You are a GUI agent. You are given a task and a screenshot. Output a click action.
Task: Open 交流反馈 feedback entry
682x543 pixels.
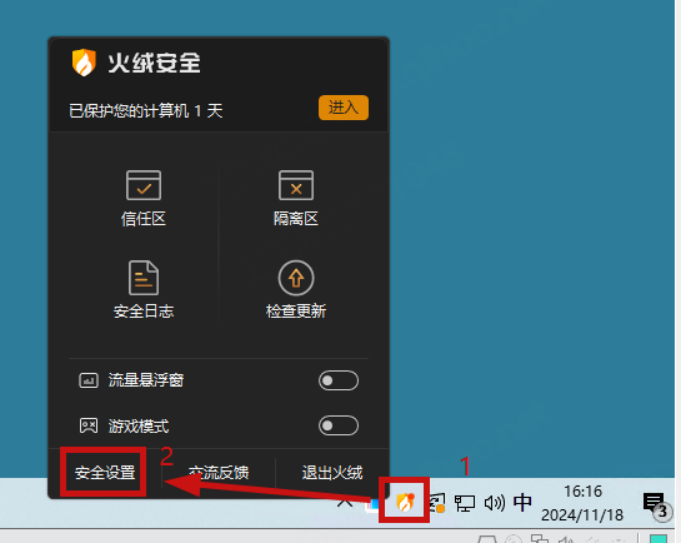tap(219, 473)
